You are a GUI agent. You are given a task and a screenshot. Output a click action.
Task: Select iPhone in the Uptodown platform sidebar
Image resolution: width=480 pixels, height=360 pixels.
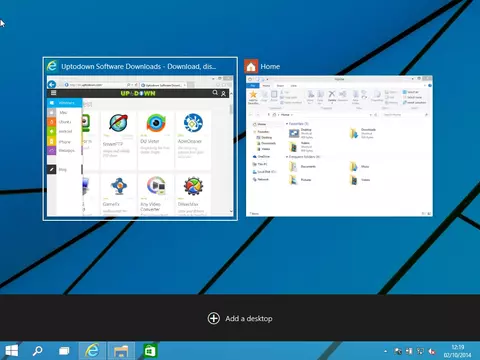(65, 141)
